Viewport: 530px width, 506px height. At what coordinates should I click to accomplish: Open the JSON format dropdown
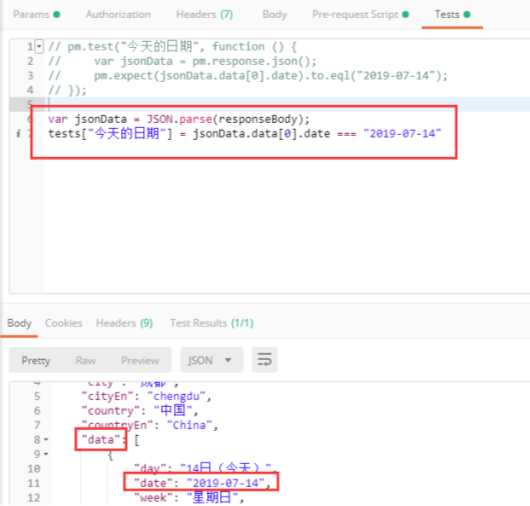tap(211, 360)
